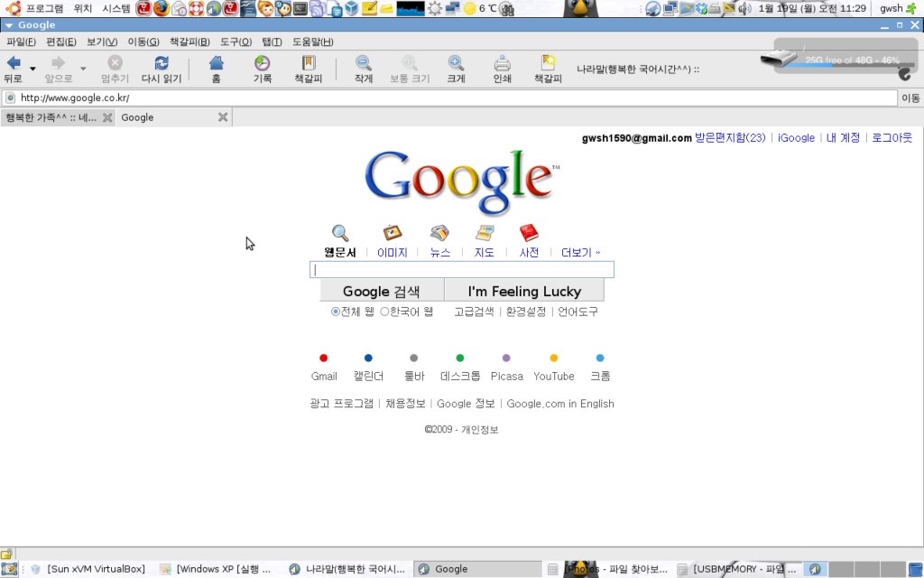Select the 한국어 웹 radio button

point(384,312)
